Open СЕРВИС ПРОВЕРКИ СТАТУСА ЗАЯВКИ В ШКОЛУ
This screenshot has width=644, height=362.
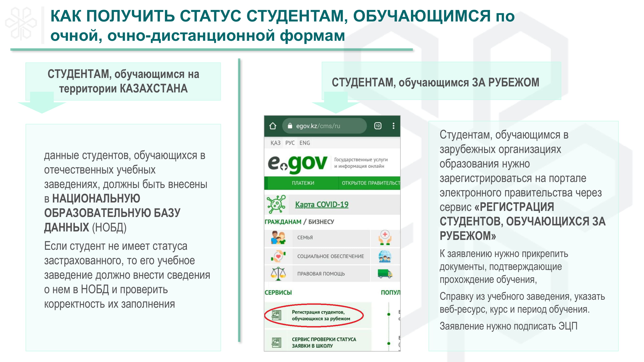click(x=324, y=342)
